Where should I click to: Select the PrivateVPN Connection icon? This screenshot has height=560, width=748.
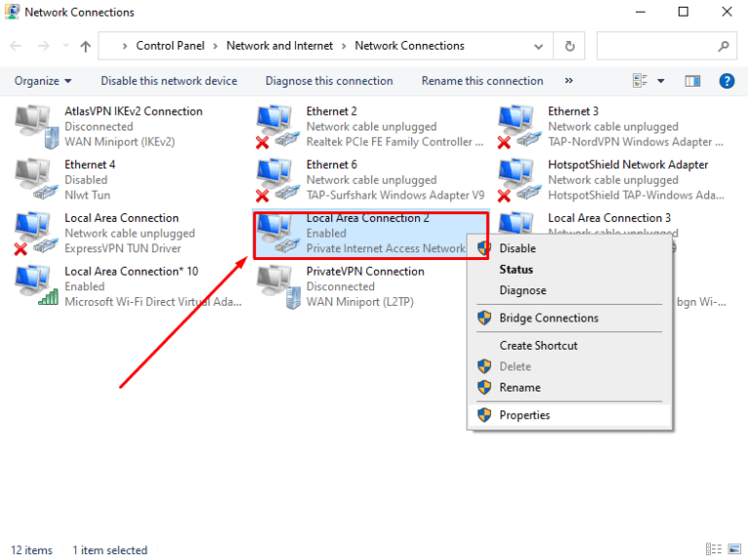[x=275, y=286]
